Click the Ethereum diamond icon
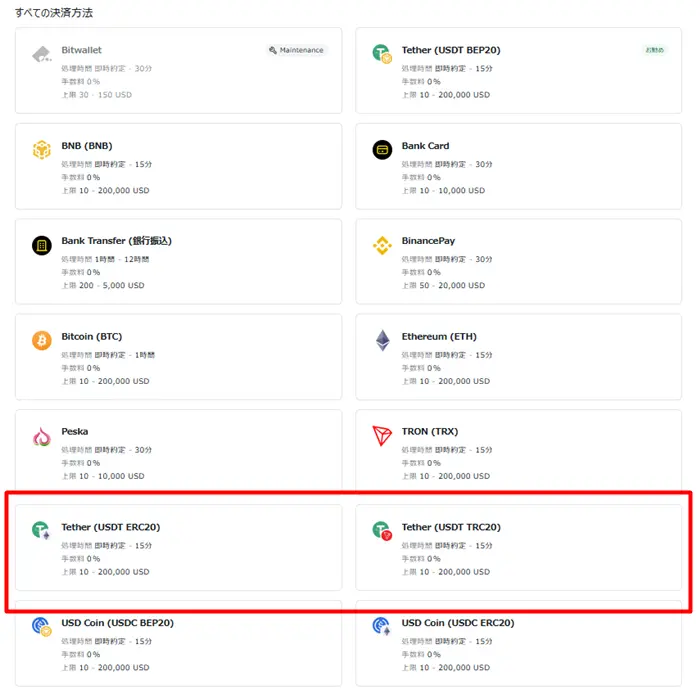Viewport: 700px width, 698px height. tap(383, 340)
